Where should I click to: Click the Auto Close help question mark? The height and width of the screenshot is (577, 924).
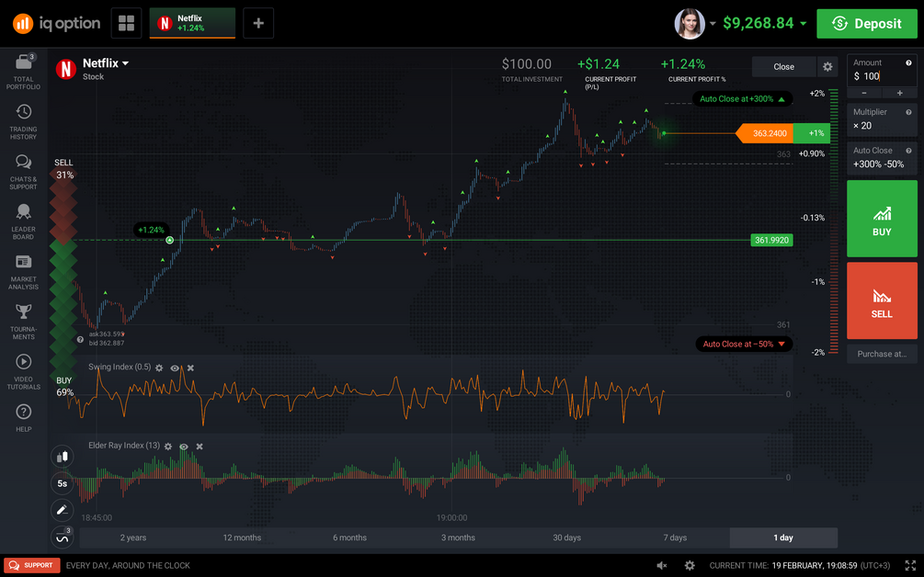[908, 151]
